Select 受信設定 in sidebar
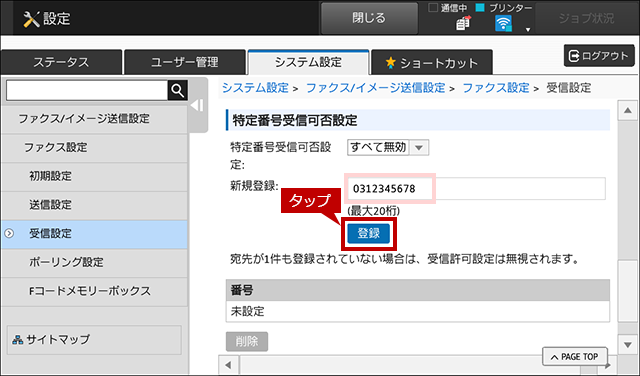The width and height of the screenshot is (640, 376). (x=94, y=234)
